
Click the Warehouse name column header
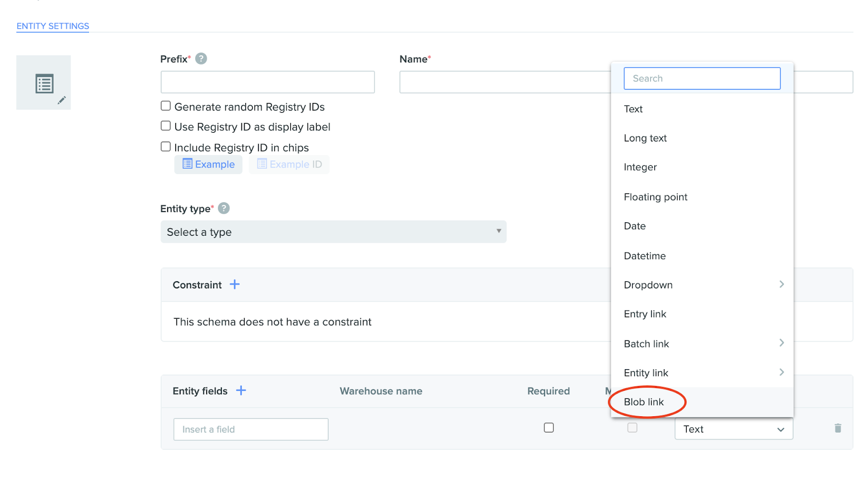381,391
